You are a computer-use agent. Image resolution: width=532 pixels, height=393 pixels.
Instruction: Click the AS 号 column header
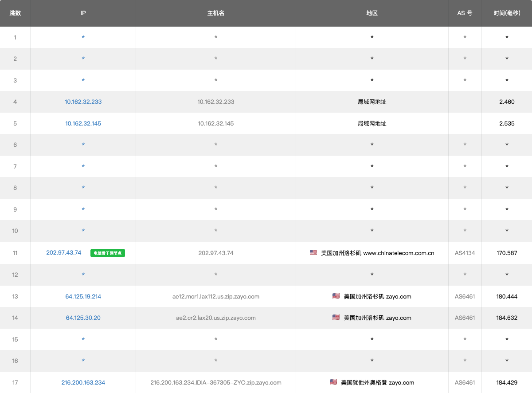pyautogui.click(x=465, y=13)
